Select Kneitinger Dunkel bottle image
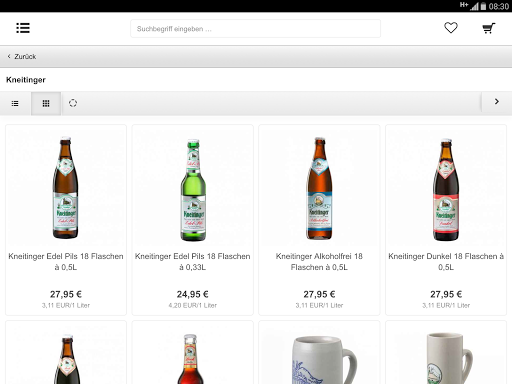 [446, 190]
